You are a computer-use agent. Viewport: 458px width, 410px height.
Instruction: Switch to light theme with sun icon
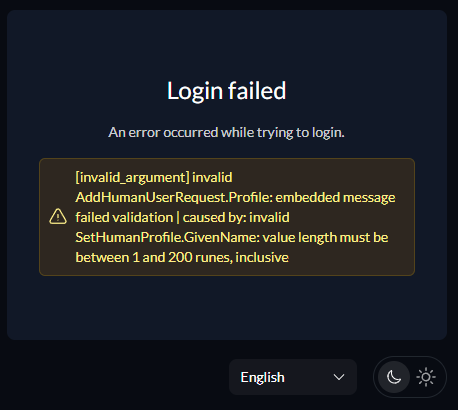[x=426, y=377]
